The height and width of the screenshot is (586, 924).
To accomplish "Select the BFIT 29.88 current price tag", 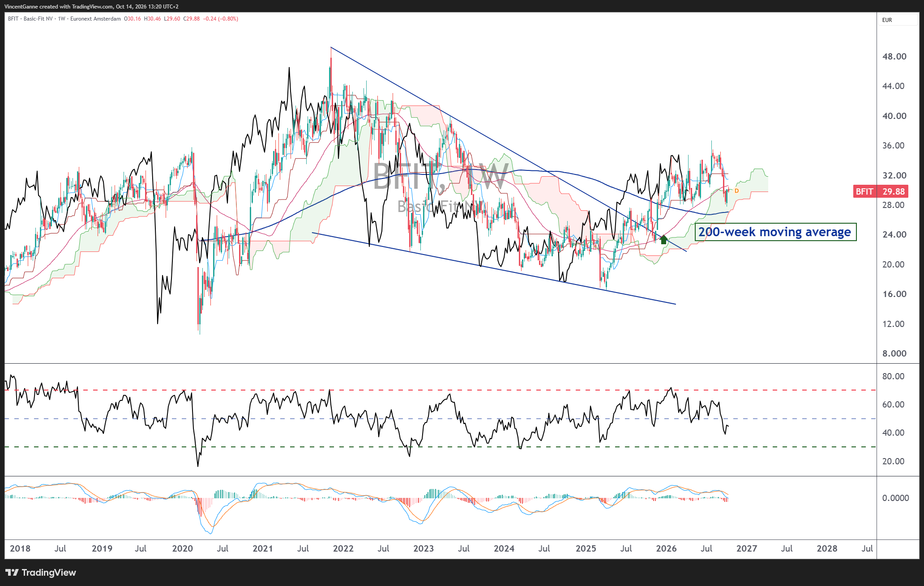I will [x=881, y=191].
